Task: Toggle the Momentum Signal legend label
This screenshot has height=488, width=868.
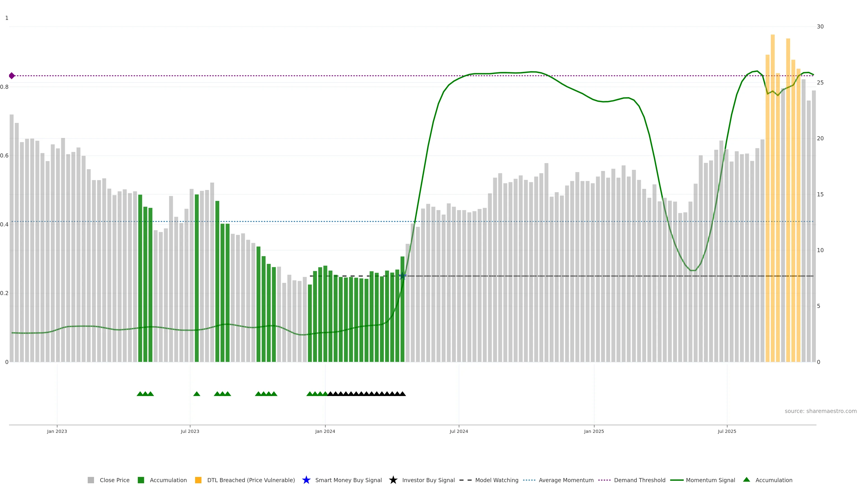Action: pos(710,480)
